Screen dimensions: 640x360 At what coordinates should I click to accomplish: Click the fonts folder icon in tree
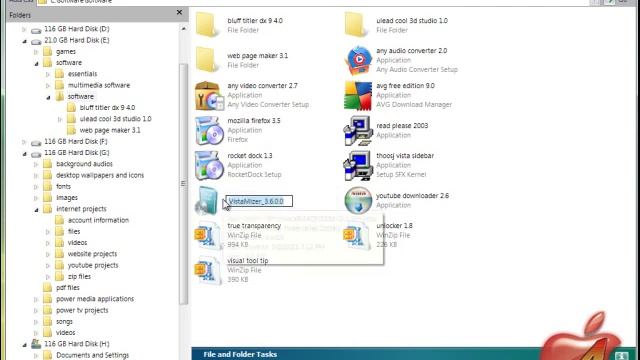tap(48, 187)
